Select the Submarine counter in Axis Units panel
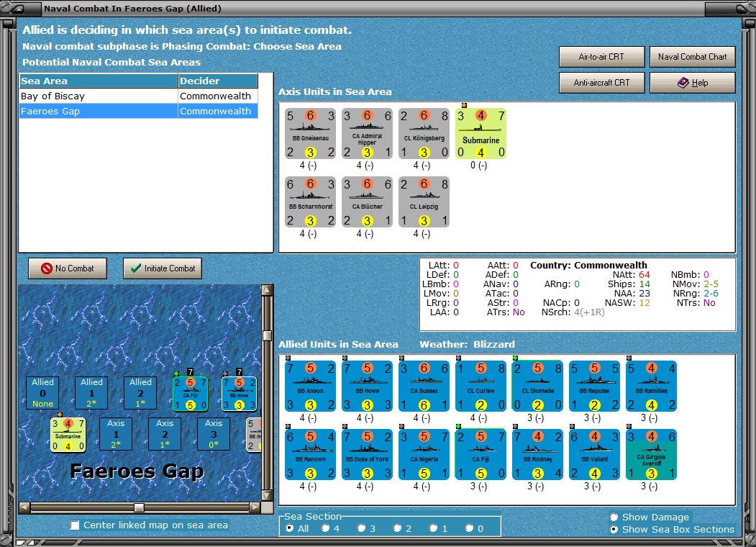This screenshot has height=547, width=756. click(x=481, y=134)
